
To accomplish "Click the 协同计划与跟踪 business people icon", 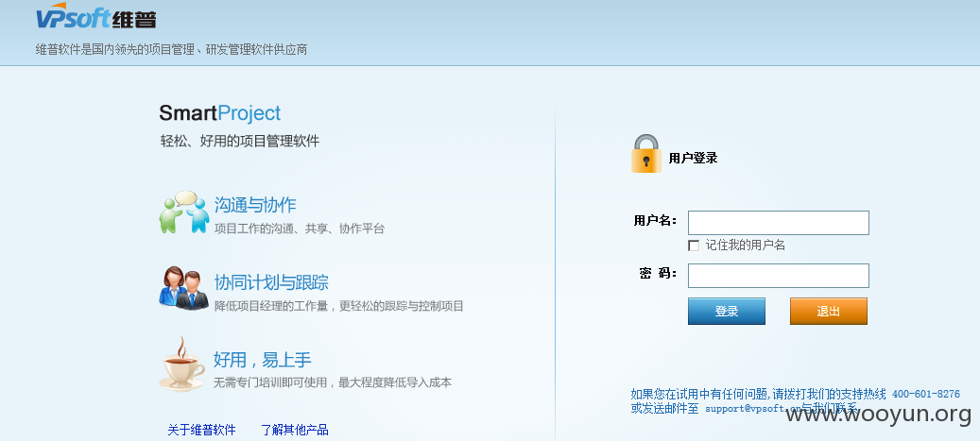I will click(183, 288).
